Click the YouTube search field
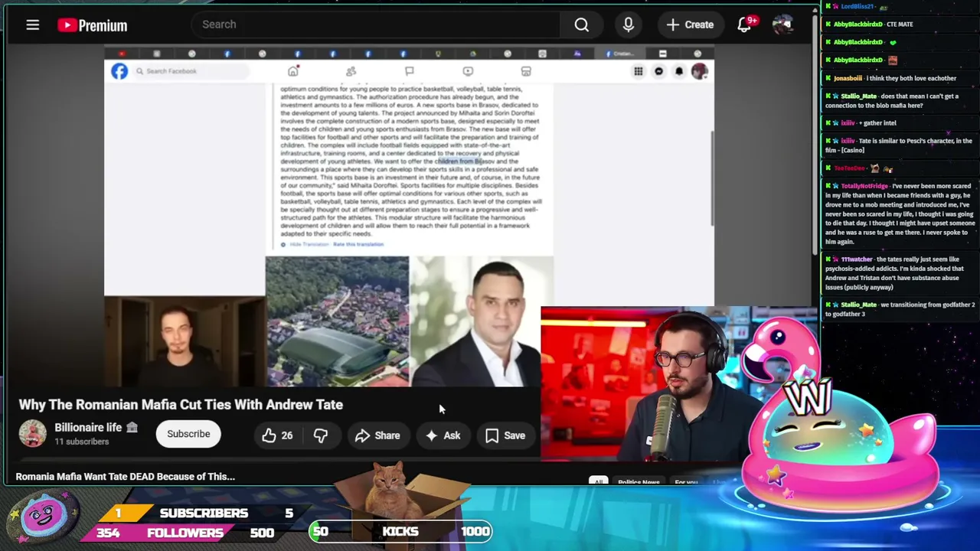 point(375,24)
